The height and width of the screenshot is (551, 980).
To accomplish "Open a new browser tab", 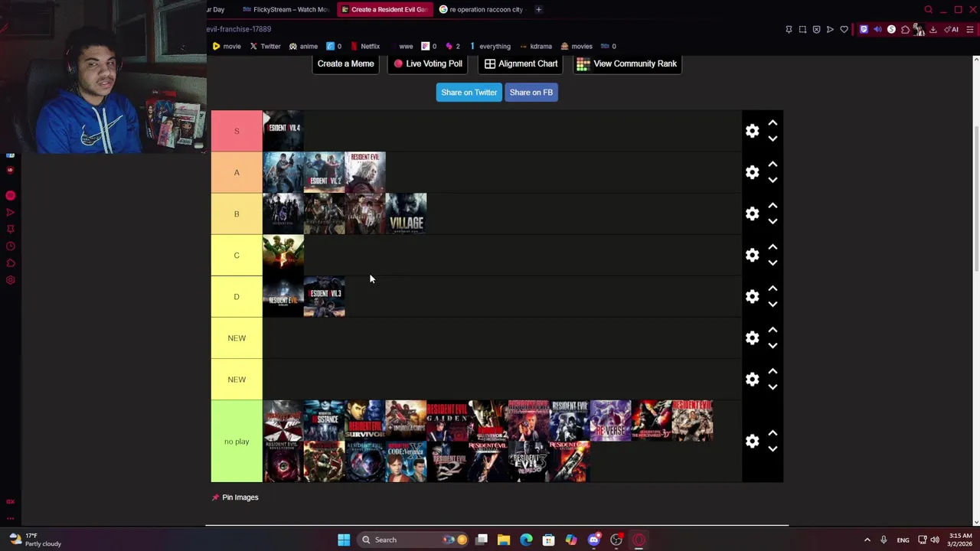I will click(x=538, y=9).
